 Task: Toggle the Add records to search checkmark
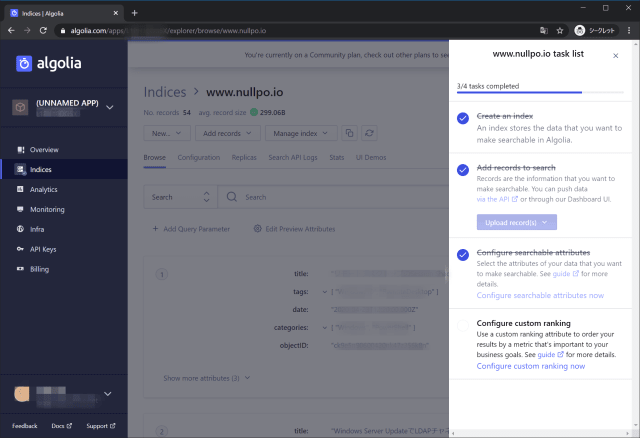463,170
